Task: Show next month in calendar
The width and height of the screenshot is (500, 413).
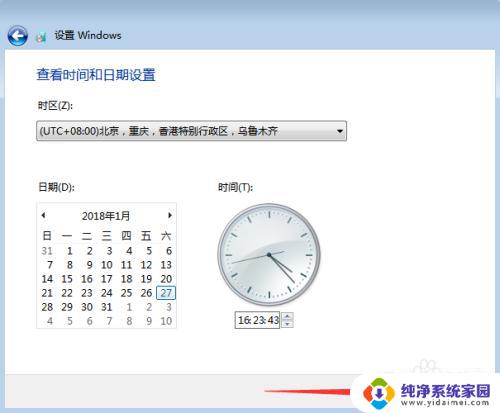Action: [x=170, y=215]
